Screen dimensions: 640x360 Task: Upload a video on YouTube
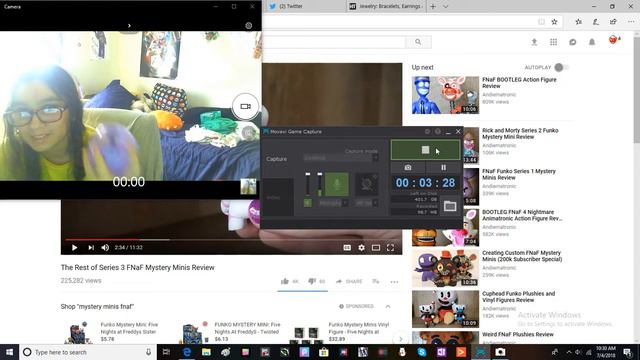click(534, 42)
